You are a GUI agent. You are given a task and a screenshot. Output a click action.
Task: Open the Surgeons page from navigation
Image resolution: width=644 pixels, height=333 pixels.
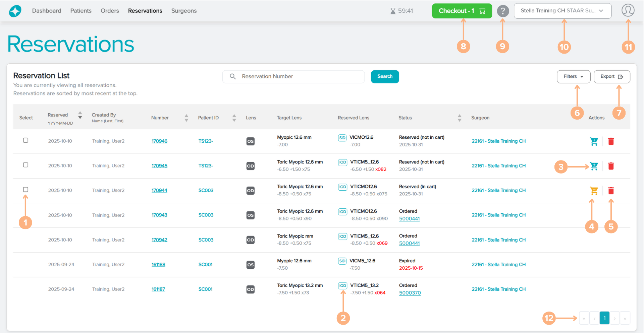(x=184, y=11)
